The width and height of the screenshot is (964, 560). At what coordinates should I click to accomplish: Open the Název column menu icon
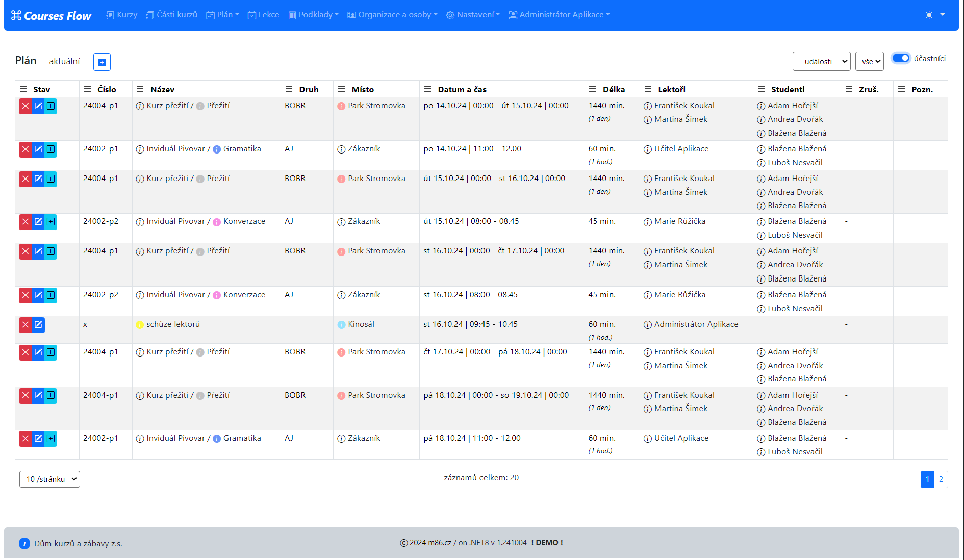pos(140,89)
